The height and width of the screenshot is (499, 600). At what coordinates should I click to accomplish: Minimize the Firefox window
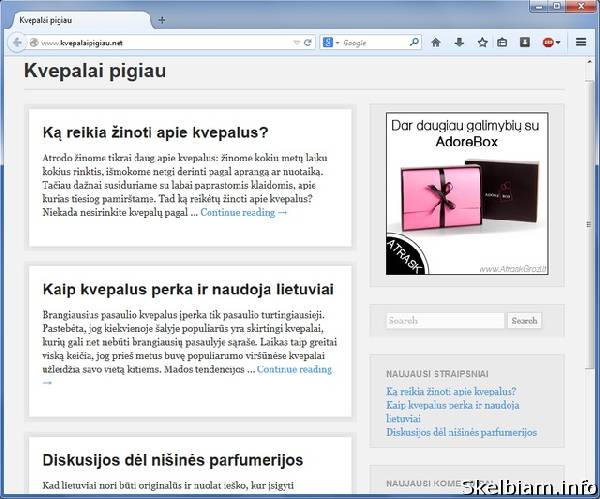coord(539,6)
